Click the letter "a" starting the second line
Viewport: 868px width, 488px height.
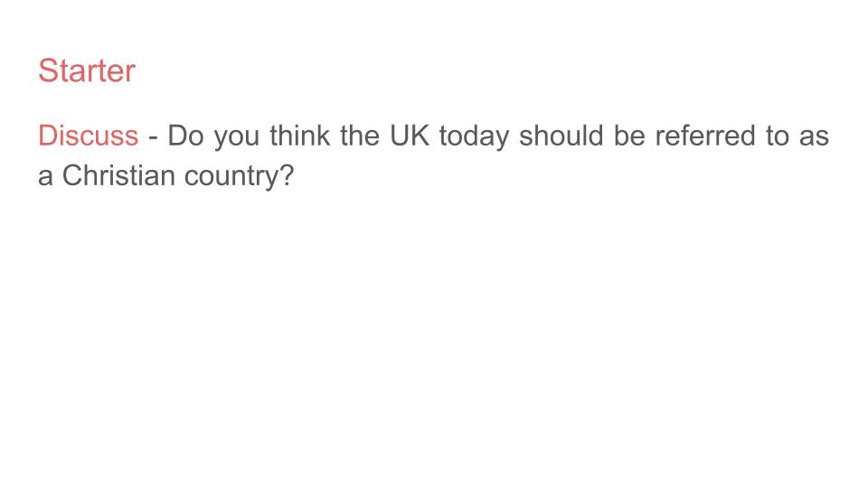tap(45, 179)
